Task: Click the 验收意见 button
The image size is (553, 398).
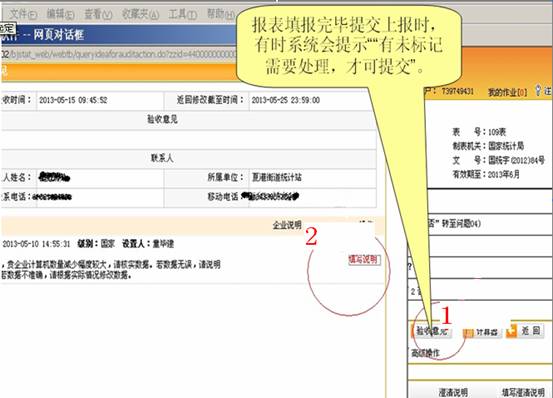Action: click(x=432, y=331)
